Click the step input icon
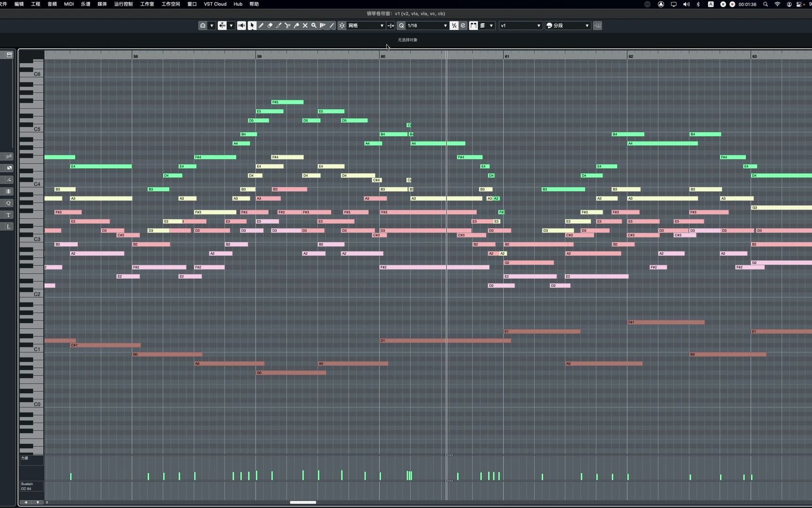Screen dimensions: 812x508 (x=473, y=25)
